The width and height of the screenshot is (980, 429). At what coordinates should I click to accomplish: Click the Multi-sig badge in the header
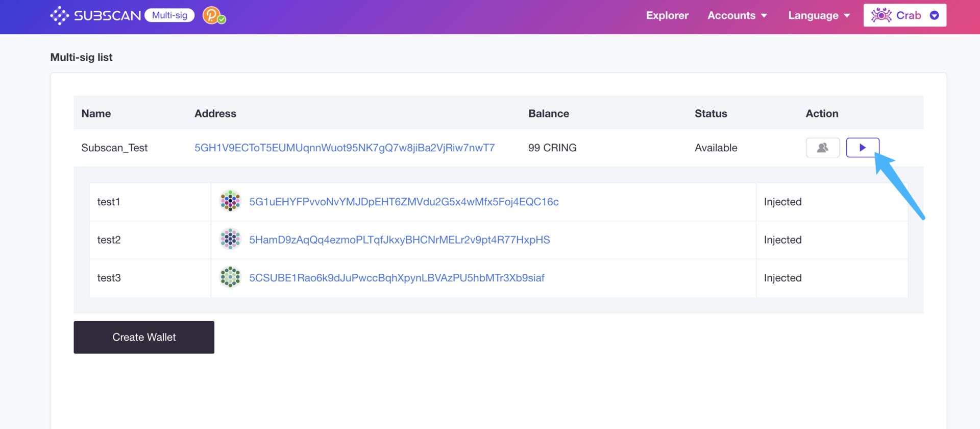point(169,15)
